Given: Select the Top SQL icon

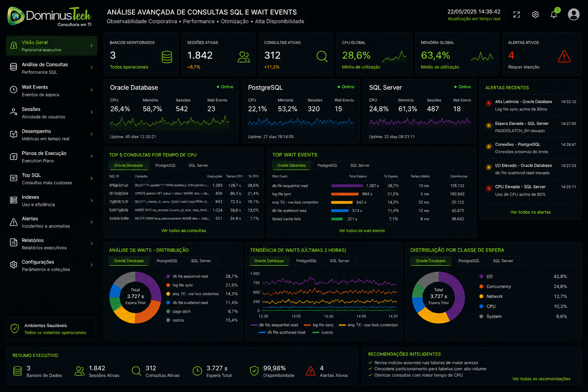Looking at the screenshot, I should click(14, 178).
